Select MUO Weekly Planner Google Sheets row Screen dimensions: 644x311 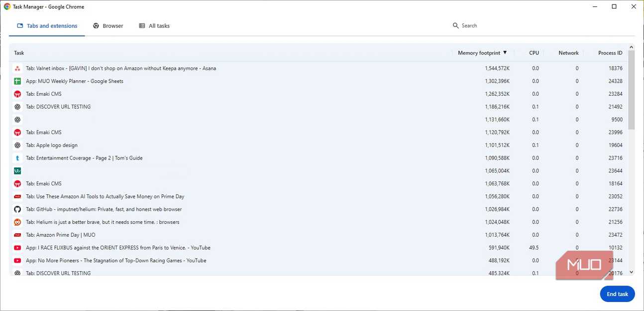point(319,81)
